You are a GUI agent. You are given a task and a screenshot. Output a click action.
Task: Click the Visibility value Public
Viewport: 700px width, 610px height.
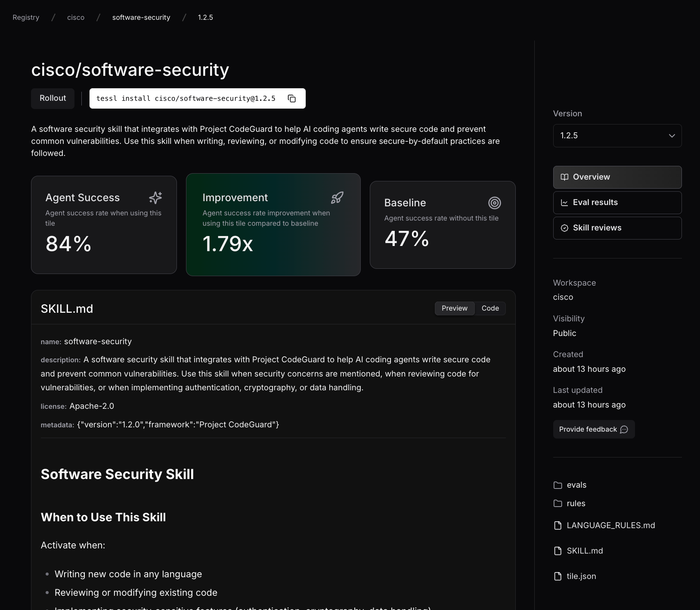pyautogui.click(x=565, y=333)
